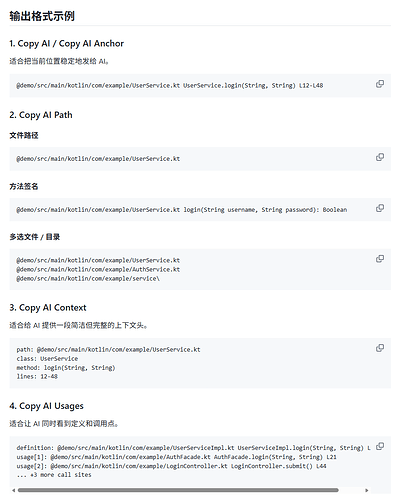
Task: Click the scrollbar right arrow
Action: coord(367,490)
